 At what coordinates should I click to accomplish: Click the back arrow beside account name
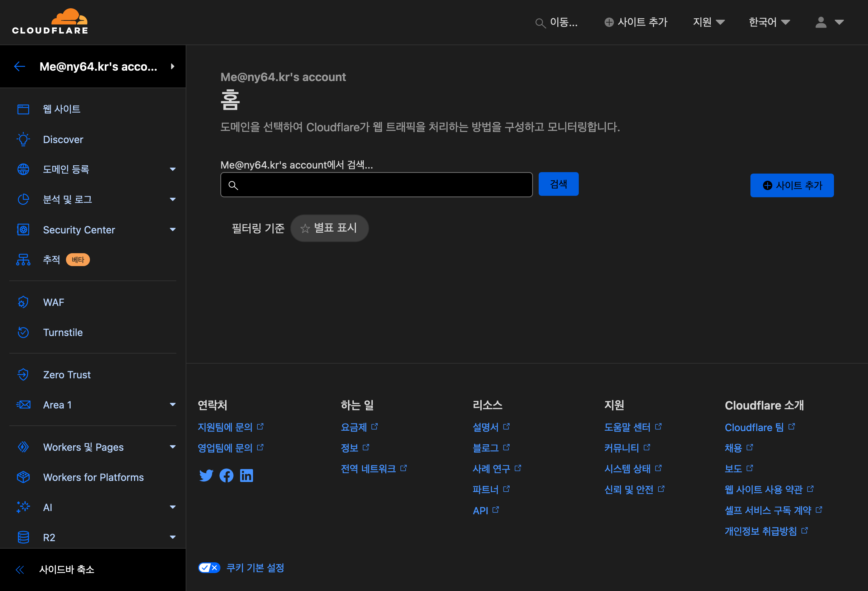19,67
